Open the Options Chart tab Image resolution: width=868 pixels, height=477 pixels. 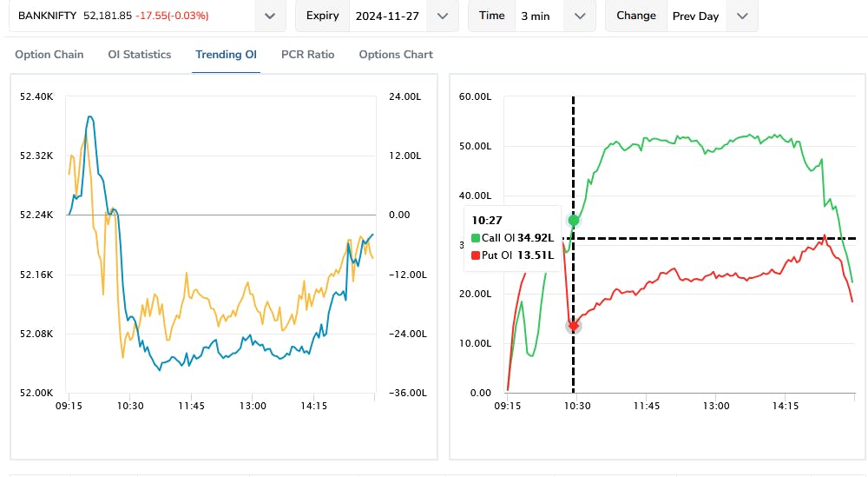point(396,55)
